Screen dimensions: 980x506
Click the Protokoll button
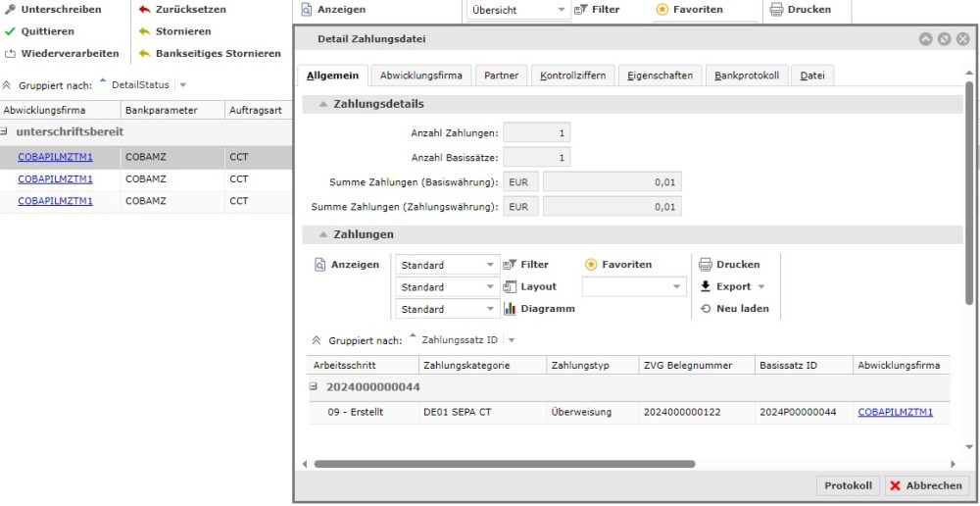848,485
